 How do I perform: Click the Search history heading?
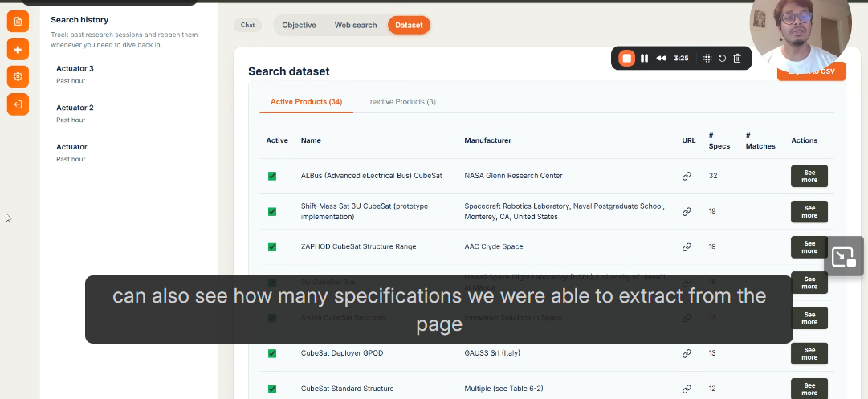(79, 20)
